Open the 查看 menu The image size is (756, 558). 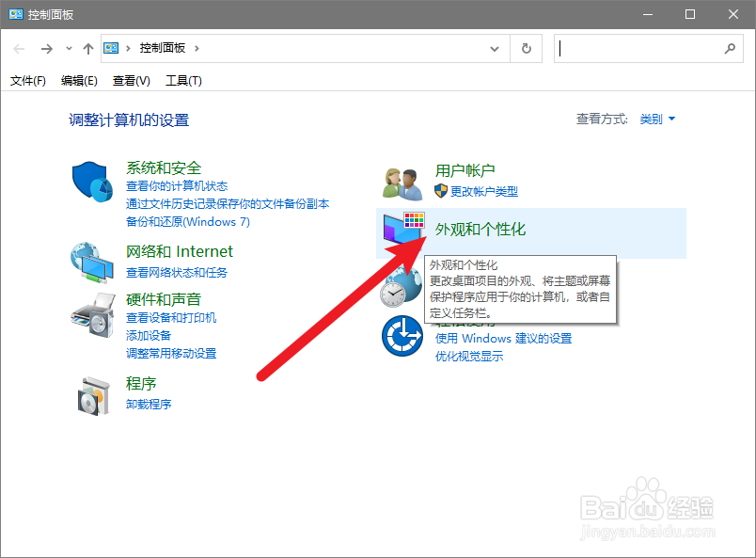pyautogui.click(x=131, y=81)
